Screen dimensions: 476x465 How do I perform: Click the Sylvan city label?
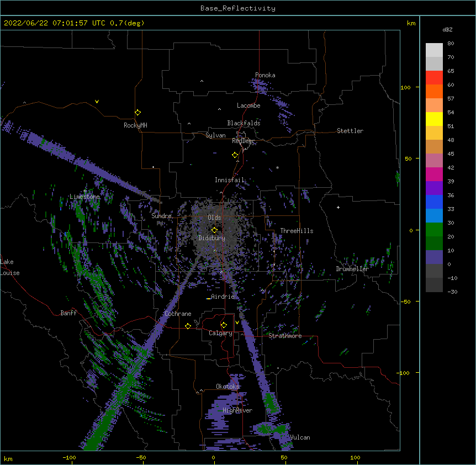pyautogui.click(x=215, y=135)
